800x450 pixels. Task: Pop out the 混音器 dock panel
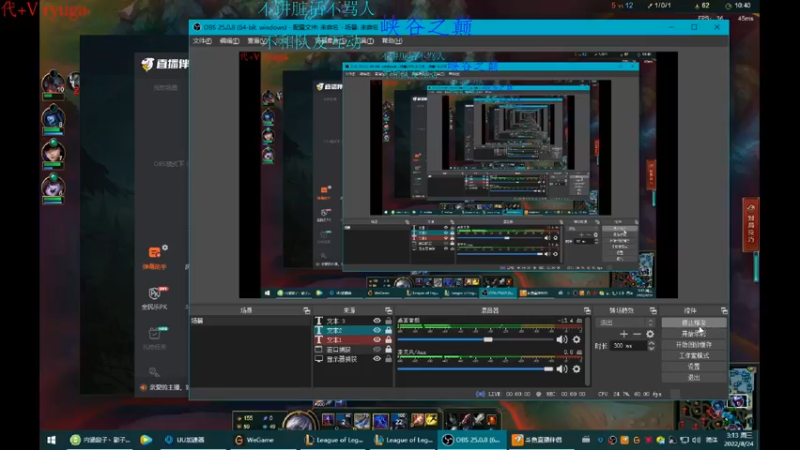point(587,310)
